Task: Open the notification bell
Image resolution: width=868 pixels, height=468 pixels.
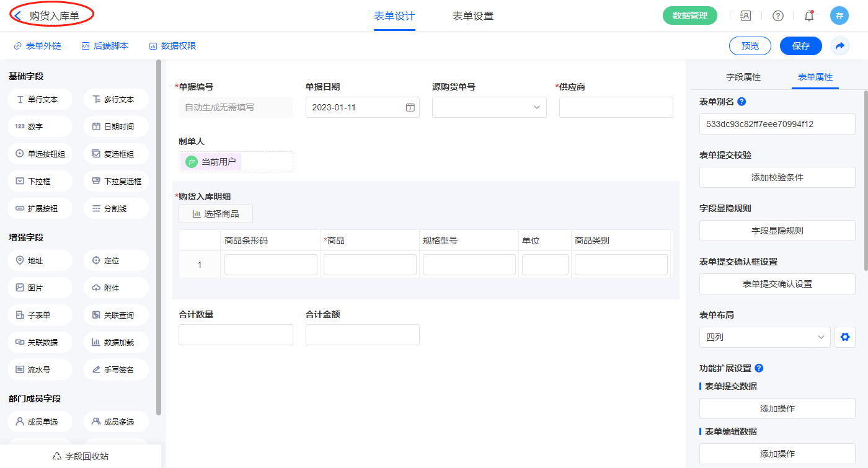Action: click(x=808, y=16)
